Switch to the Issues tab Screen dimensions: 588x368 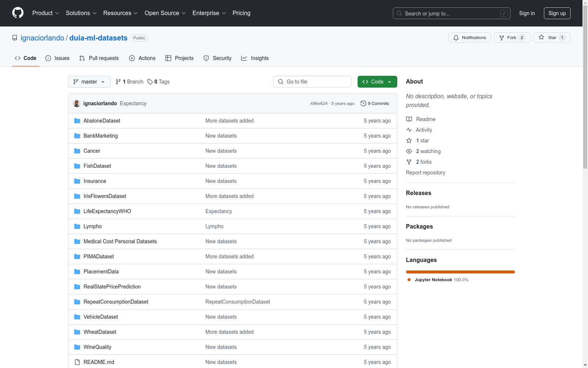click(x=57, y=58)
